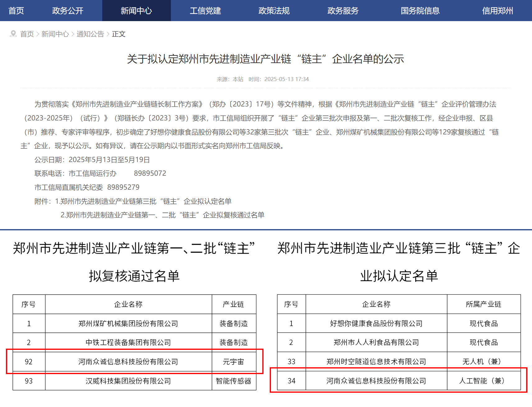Click 郑州时空隧道信息技术有限公司 table cell

tap(376, 362)
